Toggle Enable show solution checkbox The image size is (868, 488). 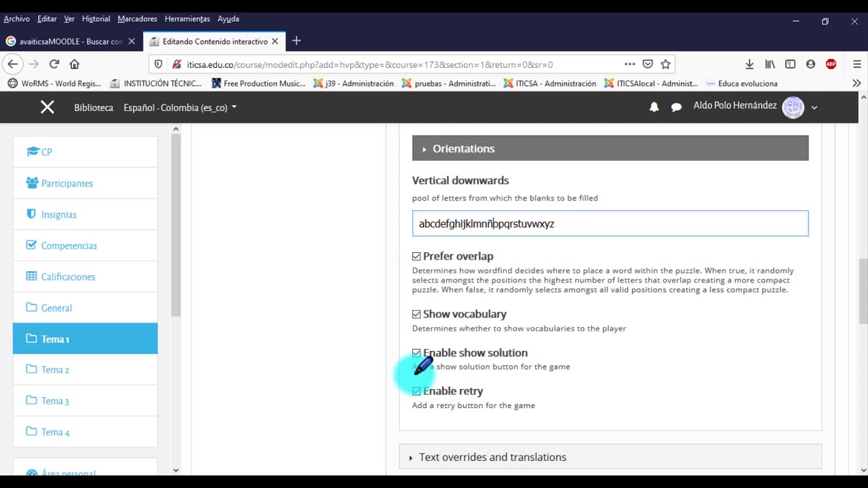tap(416, 353)
